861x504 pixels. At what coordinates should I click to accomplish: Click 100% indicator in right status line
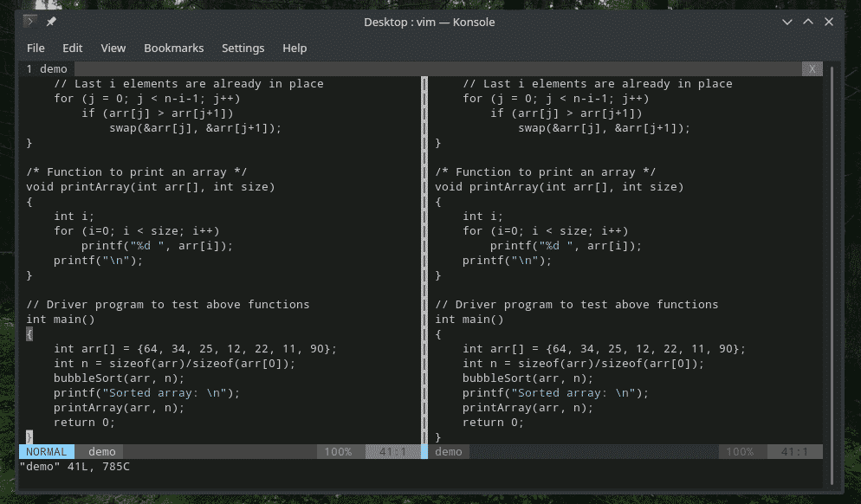pos(740,452)
